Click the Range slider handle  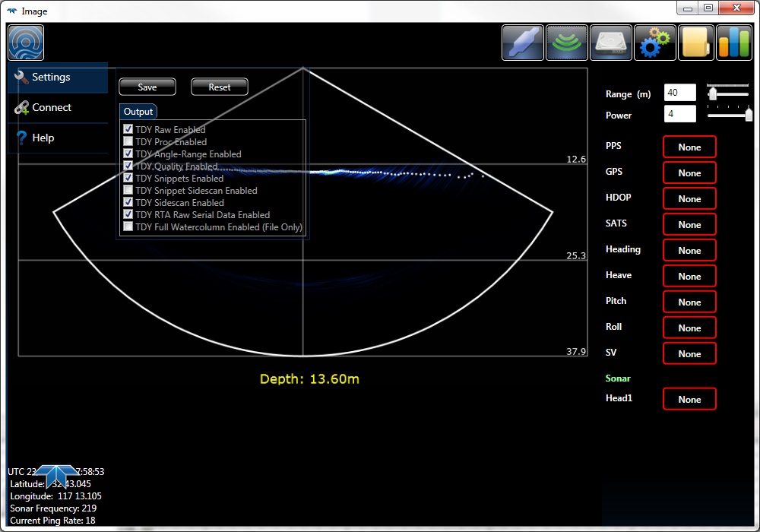click(x=713, y=93)
